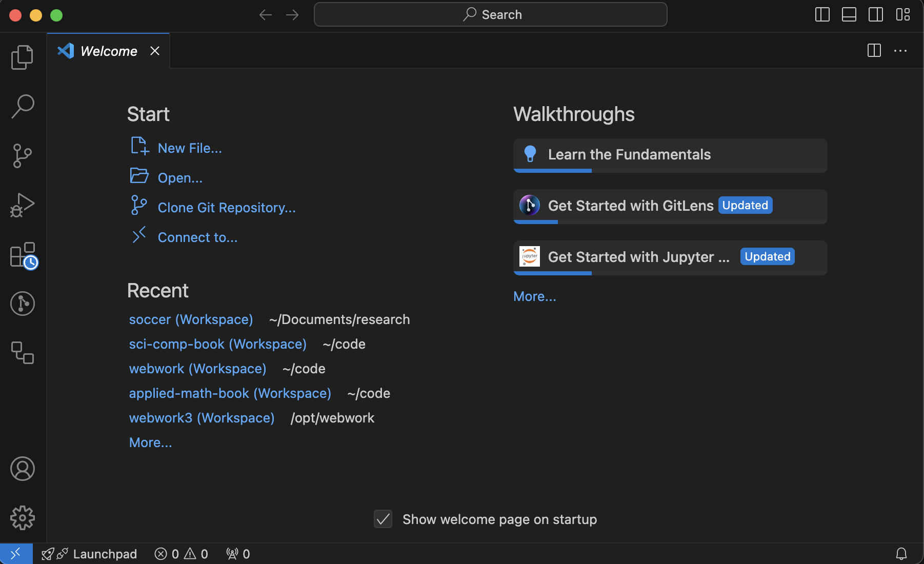The height and width of the screenshot is (564, 924).
Task: Expand More... under Recent workspaces
Action: pyautogui.click(x=150, y=442)
